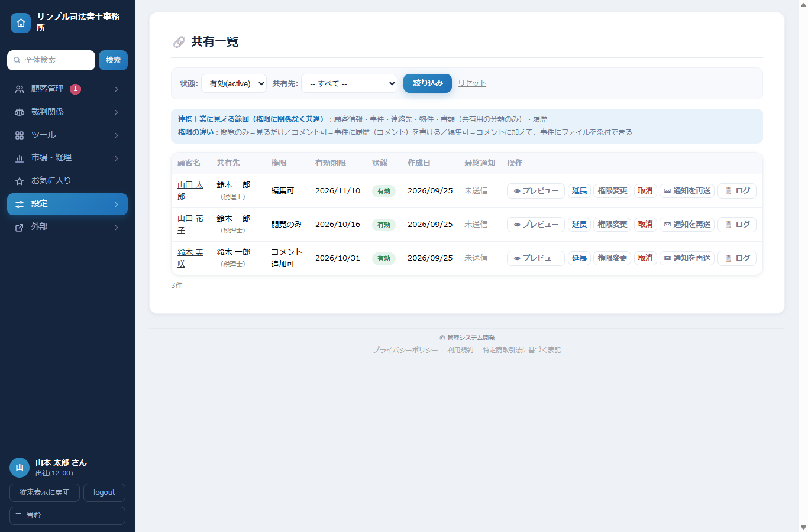Open ログ for the 鈴木 美咲 row
The image size is (808, 532).
click(737, 258)
